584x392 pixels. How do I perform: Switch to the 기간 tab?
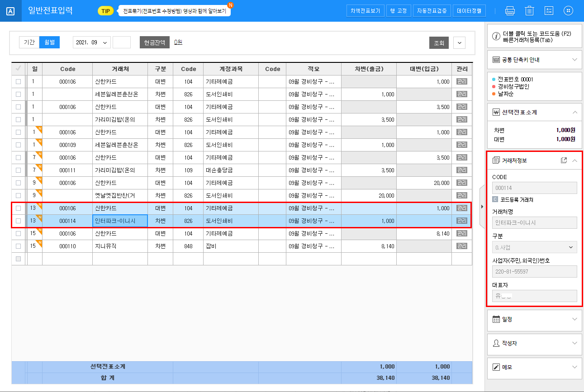pyautogui.click(x=29, y=43)
